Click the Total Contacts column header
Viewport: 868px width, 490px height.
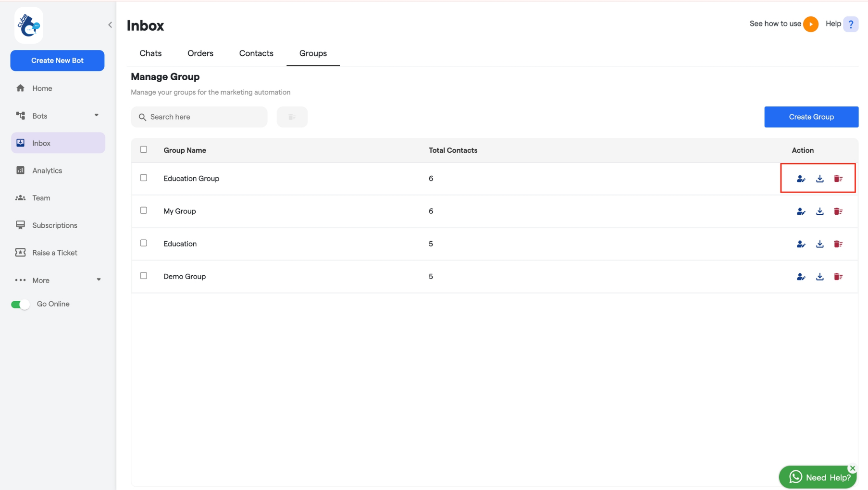click(453, 150)
